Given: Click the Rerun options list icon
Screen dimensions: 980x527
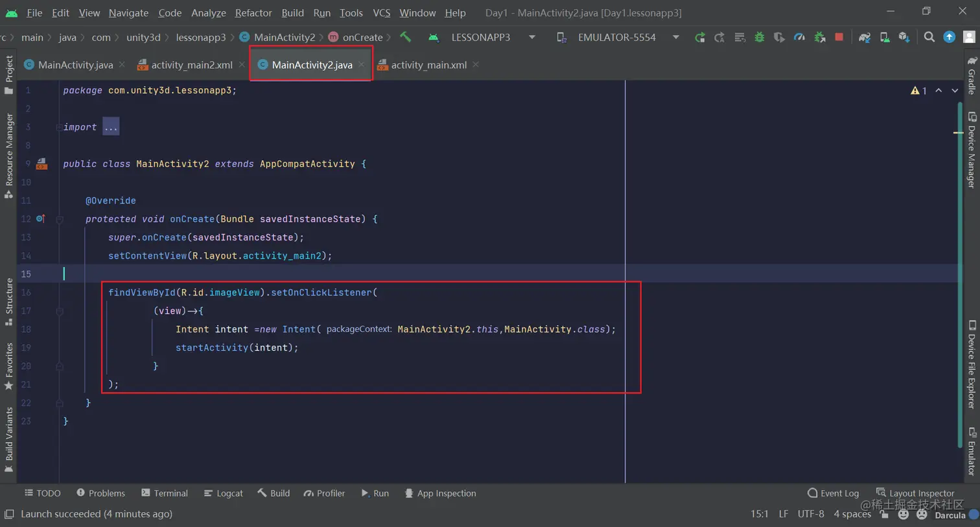Looking at the screenshot, I should 740,38.
